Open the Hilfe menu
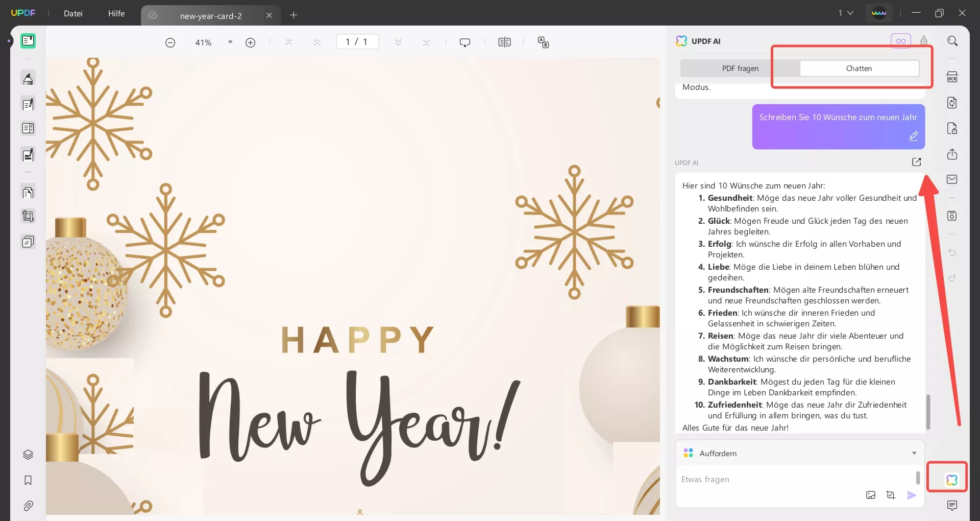 (x=116, y=13)
